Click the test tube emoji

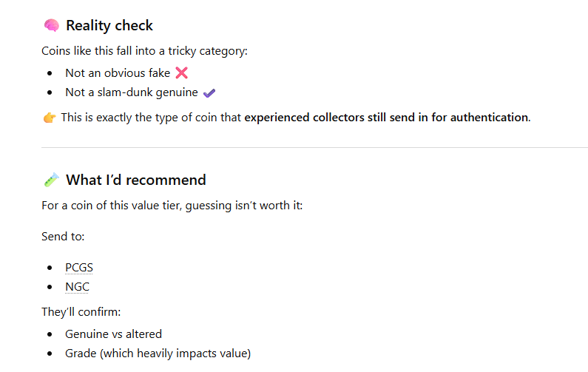coord(51,180)
